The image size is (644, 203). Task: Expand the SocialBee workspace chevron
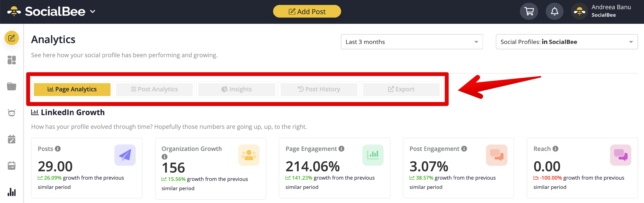click(x=93, y=12)
